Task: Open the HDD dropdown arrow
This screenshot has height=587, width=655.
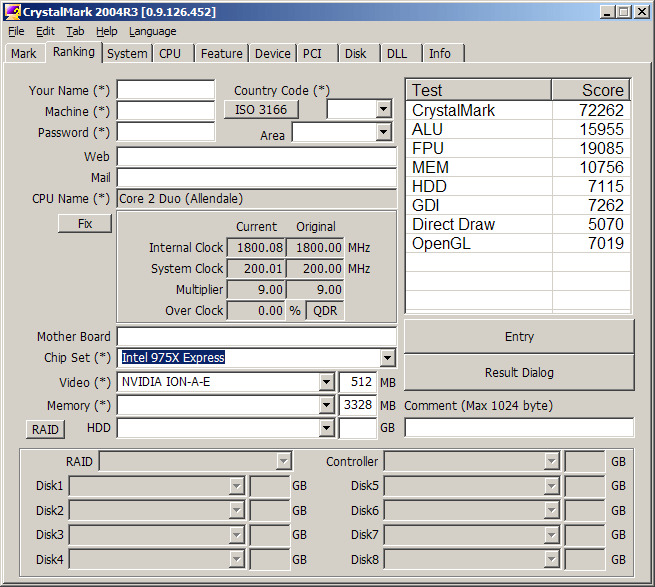Action: click(x=326, y=428)
